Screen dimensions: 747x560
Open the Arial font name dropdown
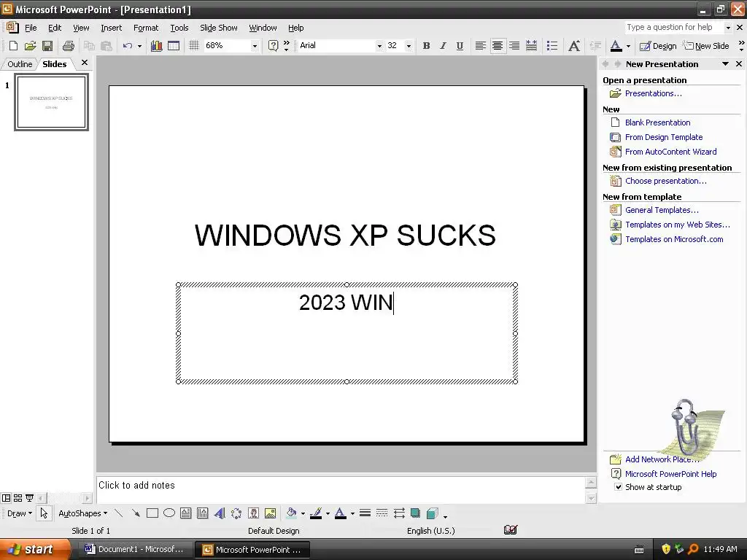point(379,46)
